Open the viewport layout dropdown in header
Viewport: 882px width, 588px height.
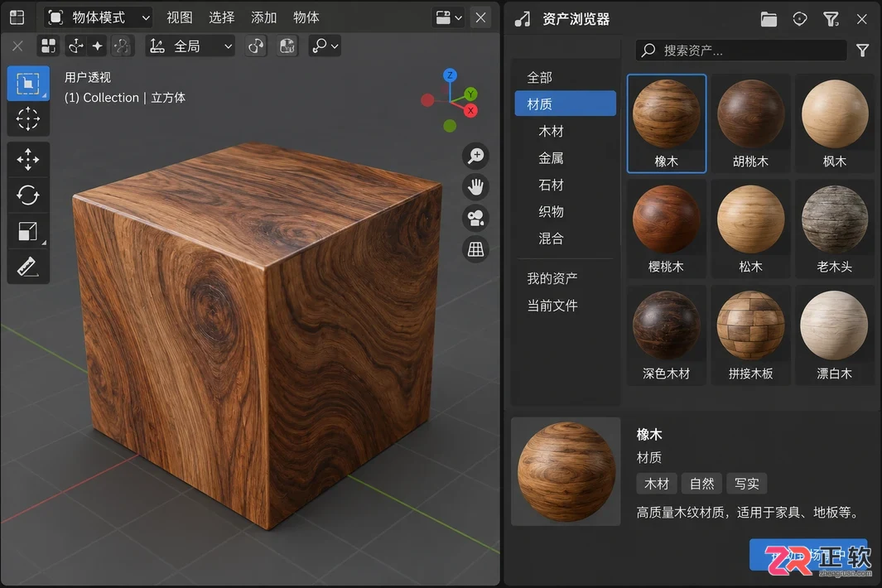pyautogui.click(x=449, y=18)
